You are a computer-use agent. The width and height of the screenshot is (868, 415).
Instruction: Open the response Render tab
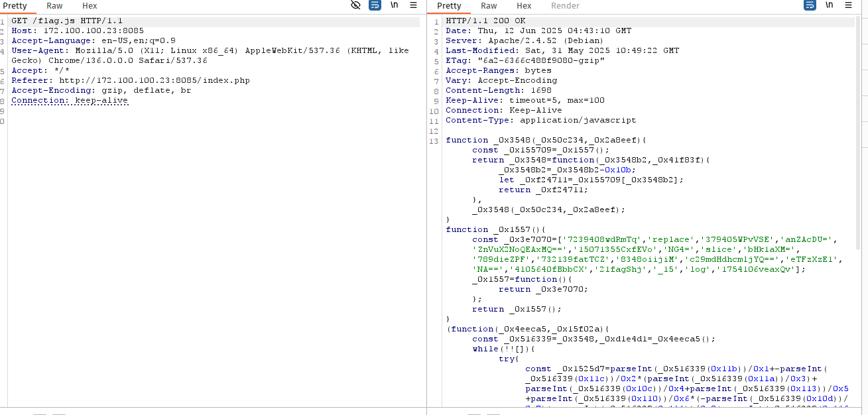[565, 6]
